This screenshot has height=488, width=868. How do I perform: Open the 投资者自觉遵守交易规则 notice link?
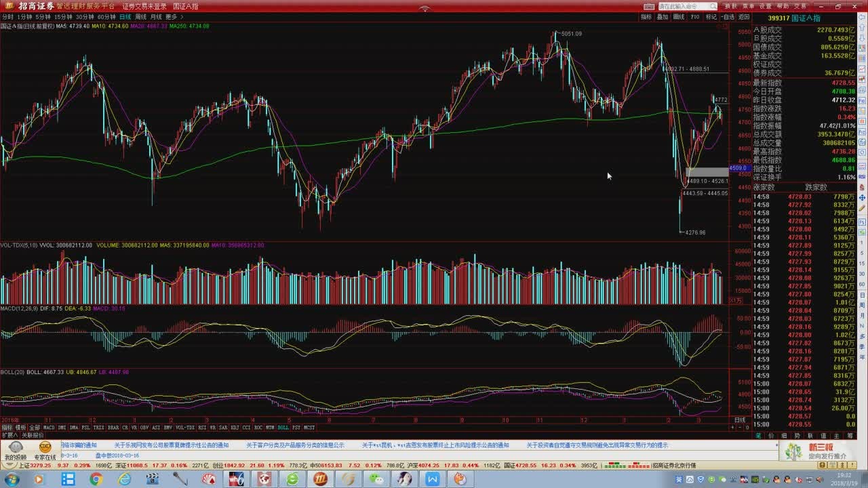point(597,445)
